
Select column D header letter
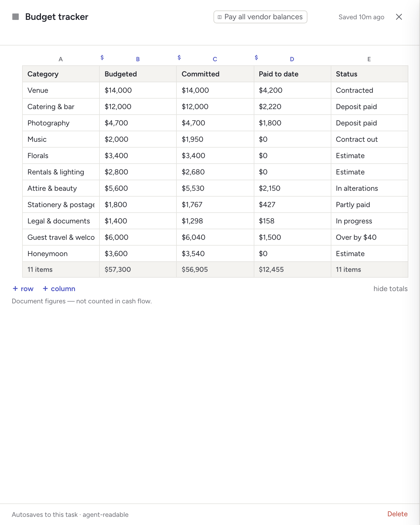pos(292,59)
